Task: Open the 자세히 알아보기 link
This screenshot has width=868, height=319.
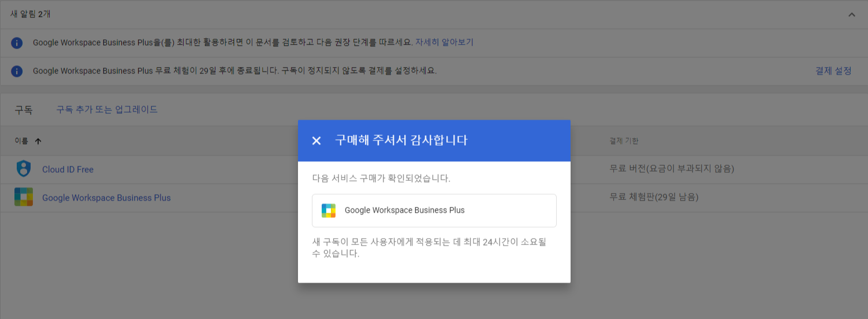Action: tap(444, 42)
